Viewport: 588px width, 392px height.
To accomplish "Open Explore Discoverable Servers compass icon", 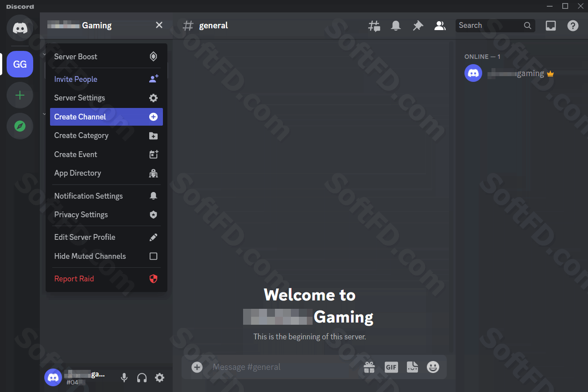I will (x=20, y=126).
